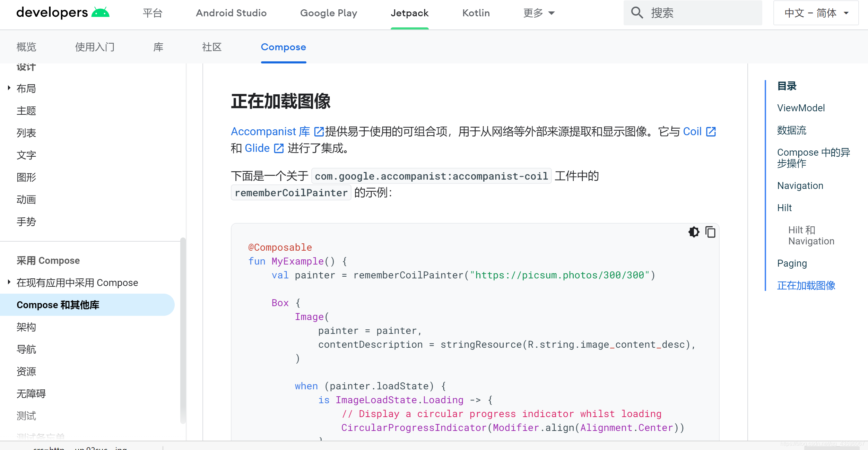The image size is (868, 450).
Task: Open the 更多 dropdown menu
Action: 539,13
